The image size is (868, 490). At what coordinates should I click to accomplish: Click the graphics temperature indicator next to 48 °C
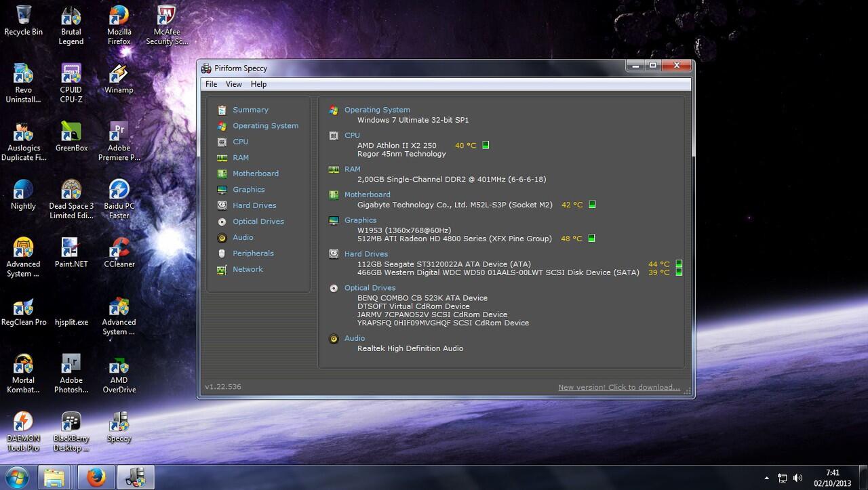click(x=592, y=239)
